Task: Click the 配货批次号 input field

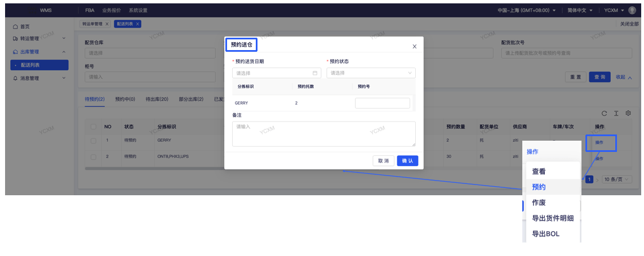Action: click(x=566, y=53)
